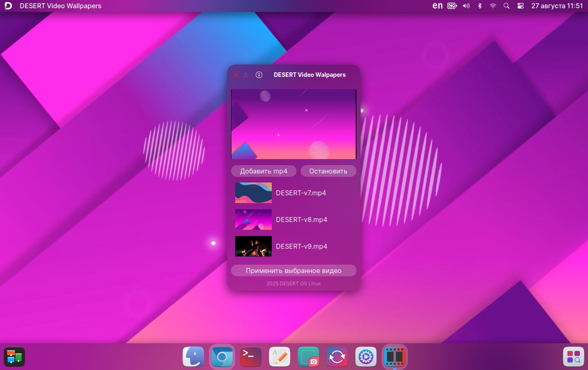Click the "Добавить mp4" button
Viewport: 588px width, 370px height.
pyautogui.click(x=264, y=171)
